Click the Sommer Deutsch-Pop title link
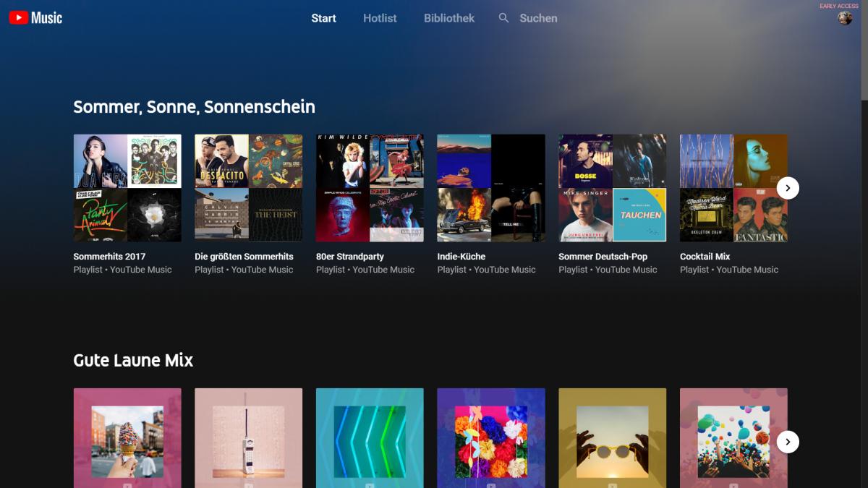The height and width of the screenshot is (488, 868). 603,257
